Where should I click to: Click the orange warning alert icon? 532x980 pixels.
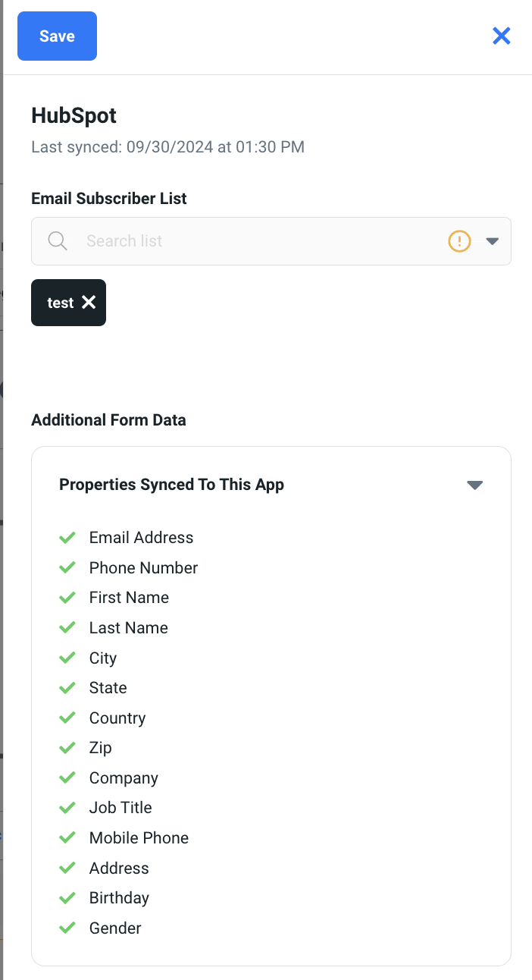pyautogui.click(x=459, y=241)
